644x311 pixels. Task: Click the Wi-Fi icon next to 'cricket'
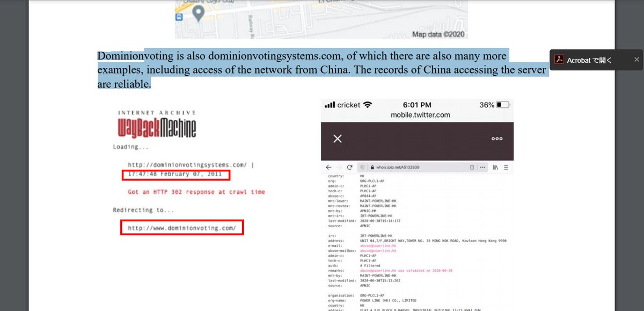pos(368,105)
